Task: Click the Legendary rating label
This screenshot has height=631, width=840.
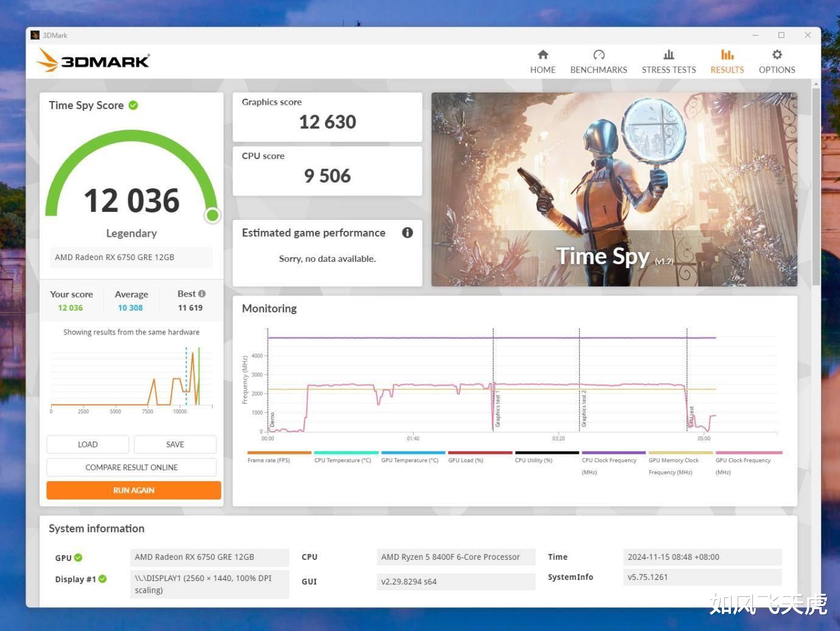Action: point(132,233)
